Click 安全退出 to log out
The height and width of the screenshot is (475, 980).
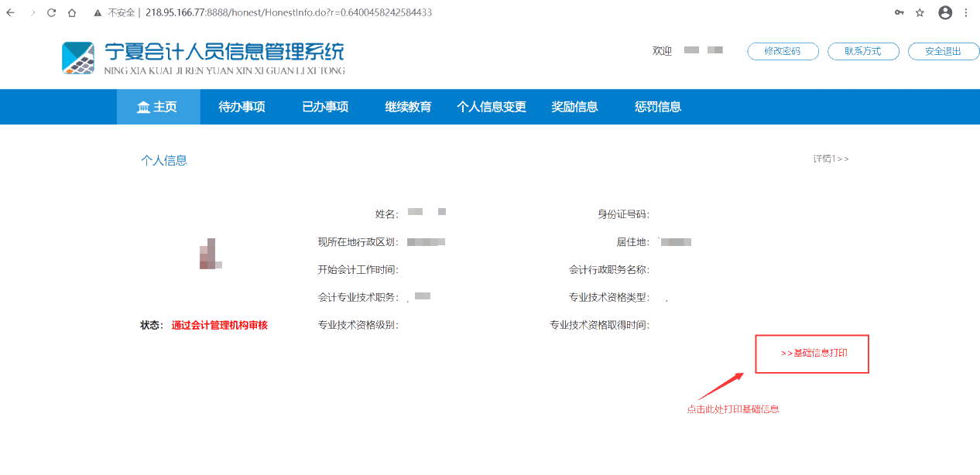[x=944, y=51]
